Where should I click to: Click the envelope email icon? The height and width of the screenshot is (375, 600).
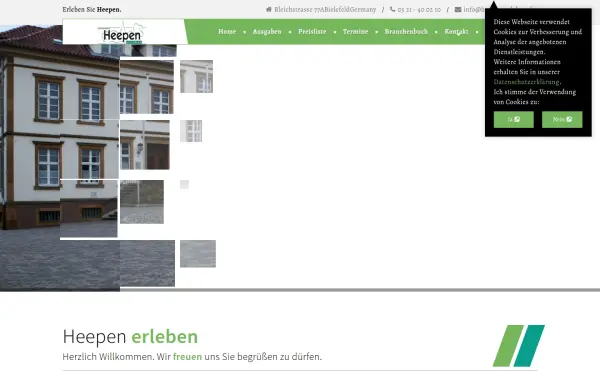(x=458, y=10)
